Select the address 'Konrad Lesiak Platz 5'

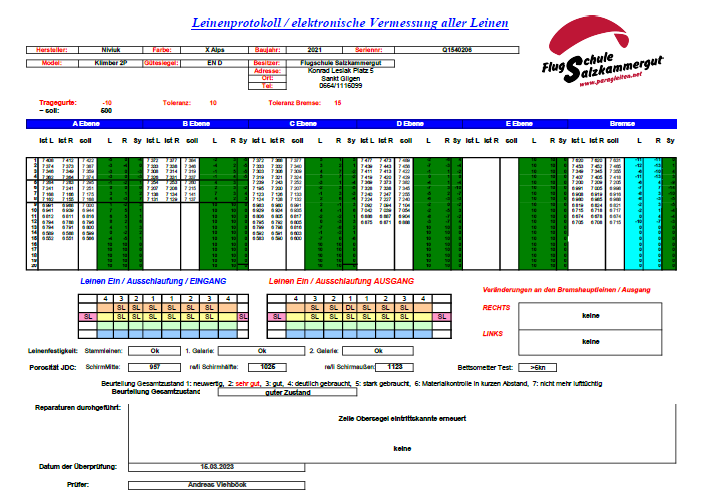pyautogui.click(x=341, y=71)
